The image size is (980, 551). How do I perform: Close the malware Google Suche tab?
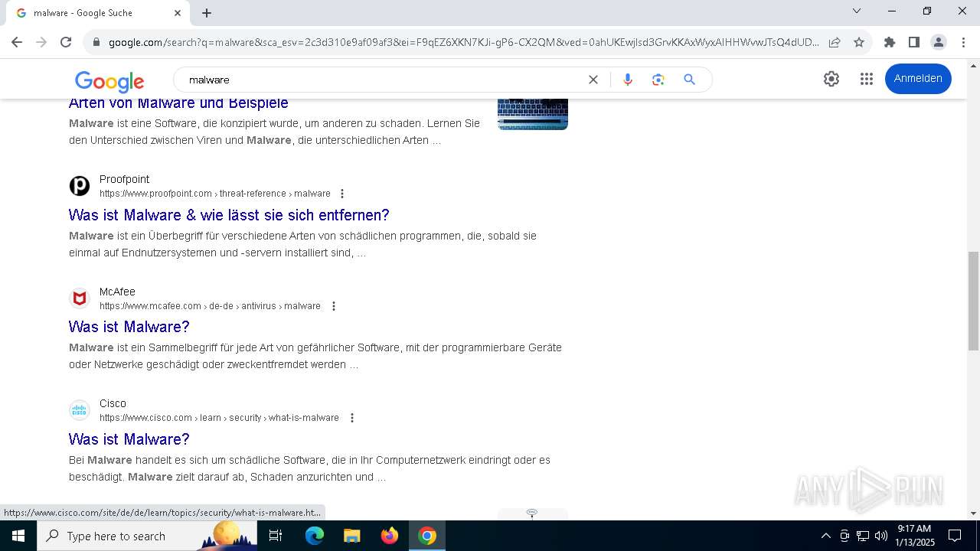(178, 13)
